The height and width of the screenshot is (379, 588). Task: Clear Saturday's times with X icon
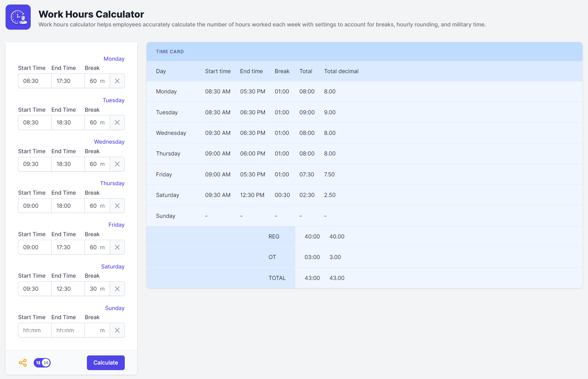coord(117,289)
